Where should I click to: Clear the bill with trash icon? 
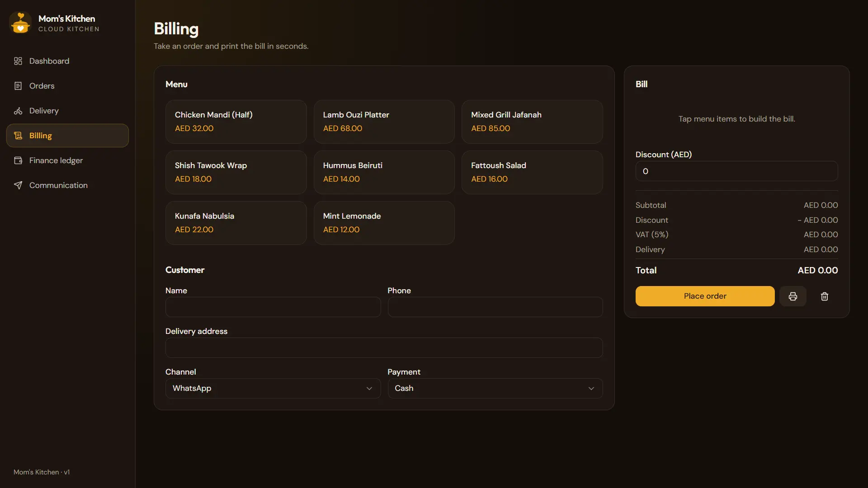[x=824, y=296]
